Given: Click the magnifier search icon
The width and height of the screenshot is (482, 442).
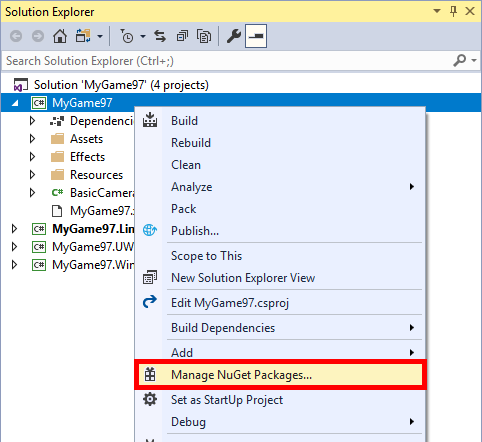Looking at the screenshot, I should [x=460, y=61].
